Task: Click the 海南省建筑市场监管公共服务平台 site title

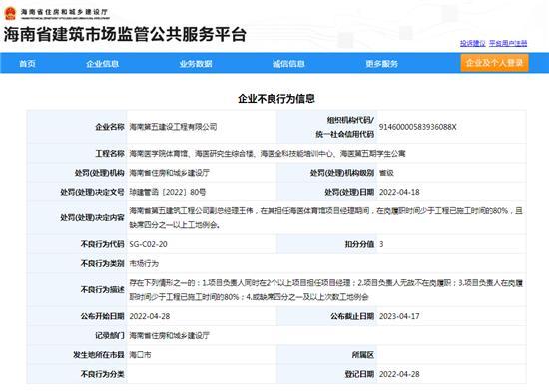Action: click(125, 34)
